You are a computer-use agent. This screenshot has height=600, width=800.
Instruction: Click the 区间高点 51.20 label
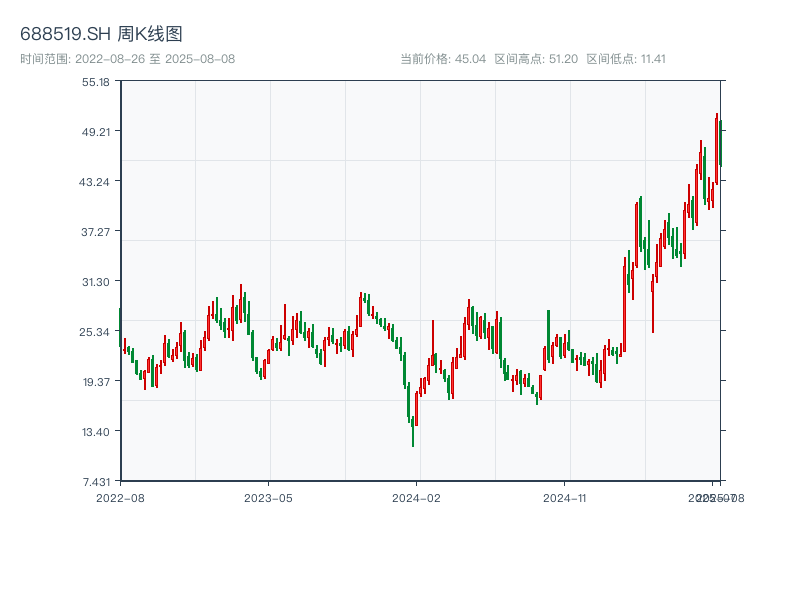pos(536,59)
